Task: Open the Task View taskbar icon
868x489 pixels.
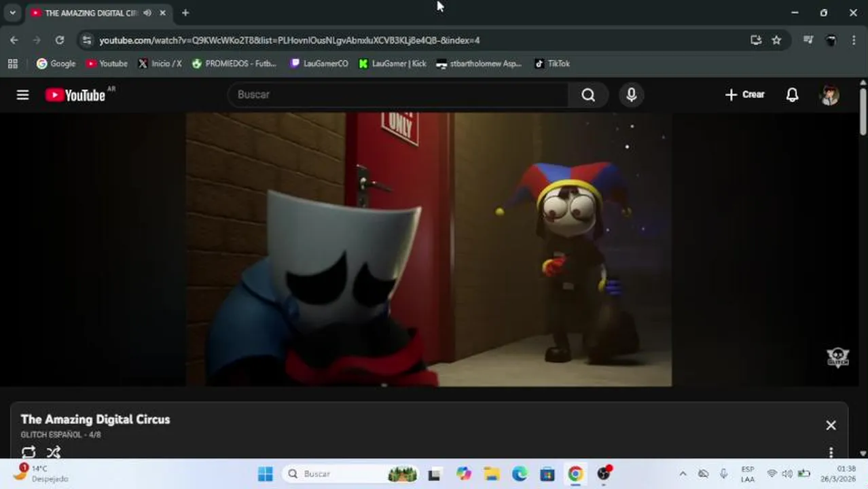Action: (434, 473)
